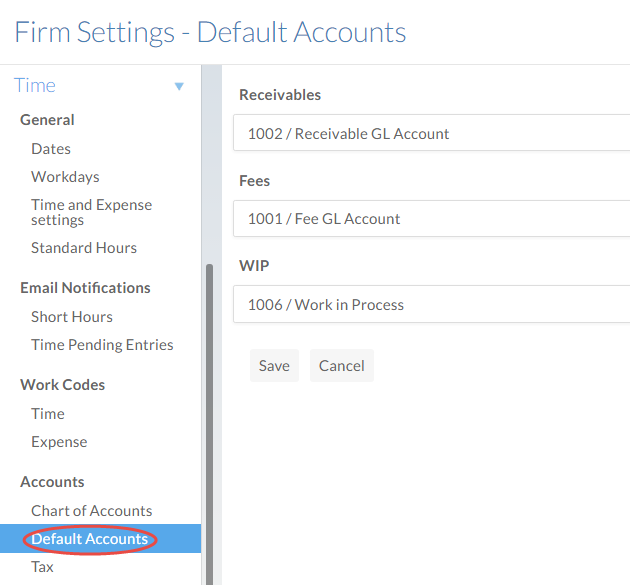Open the WIP account dropdown

(431, 305)
